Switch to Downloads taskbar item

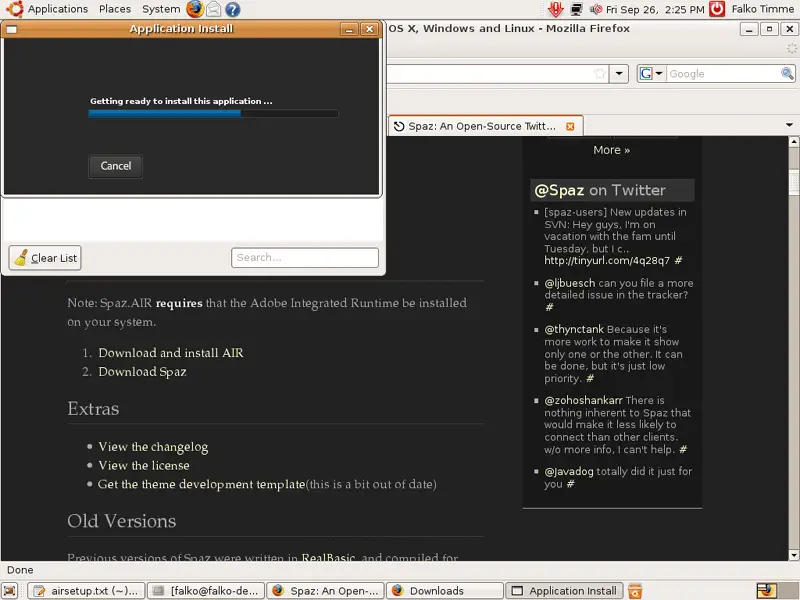[x=445, y=591]
